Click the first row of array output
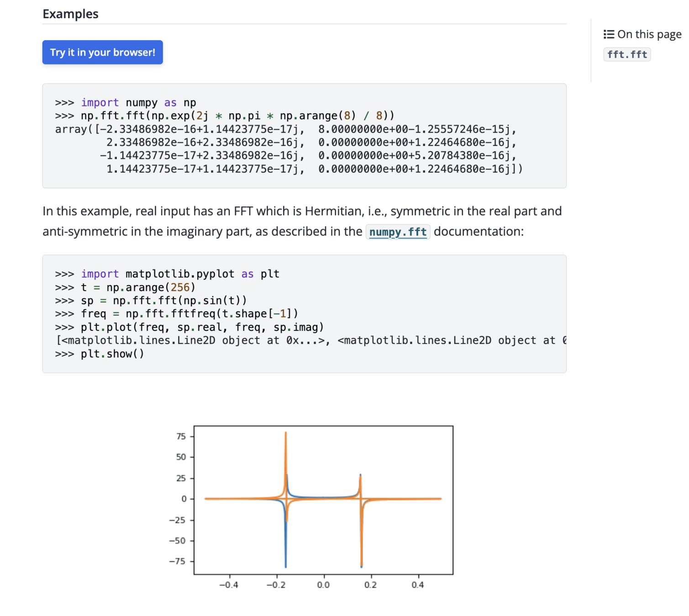Image resolution: width=689 pixels, height=616 pixels. pos(285,129)
